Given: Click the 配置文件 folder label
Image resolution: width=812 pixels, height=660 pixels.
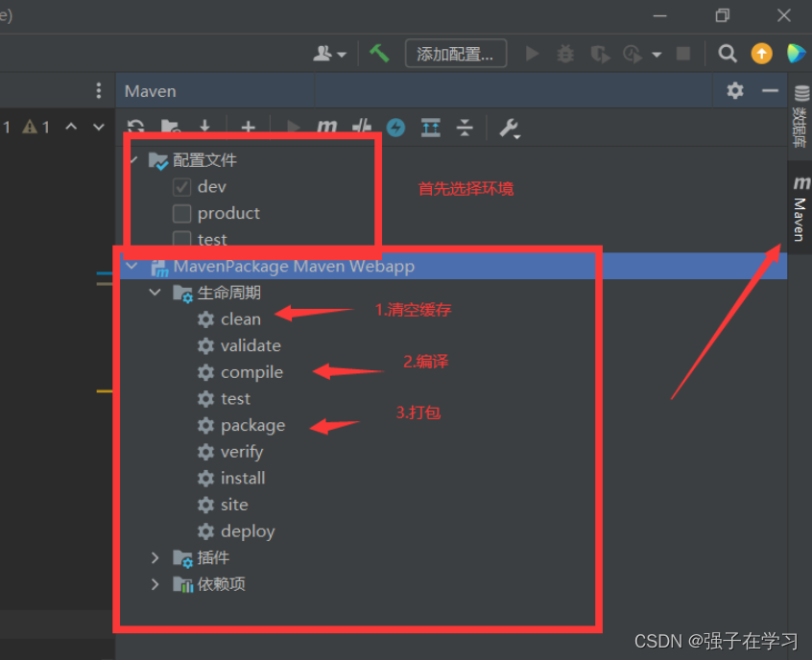Looking at the screenshot, I should click(204, 160).
